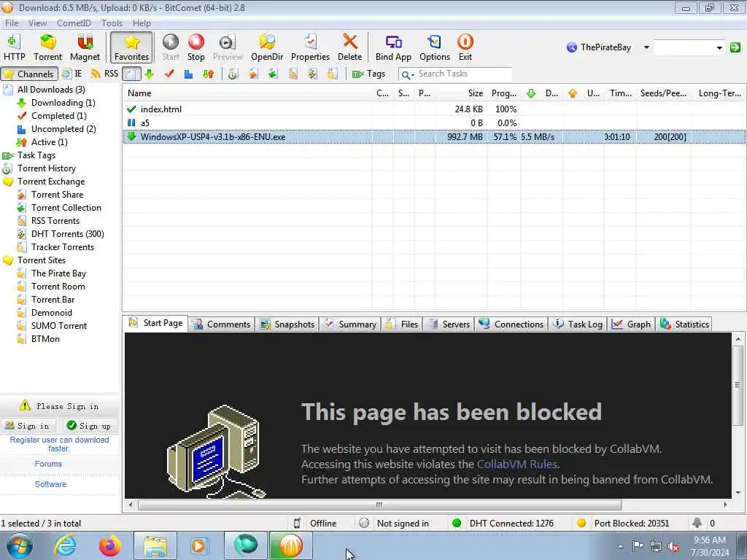This screenshot has height=560, width=747.
Task: Open task Properties from toolbar
Action: click(x=310, y=47)
